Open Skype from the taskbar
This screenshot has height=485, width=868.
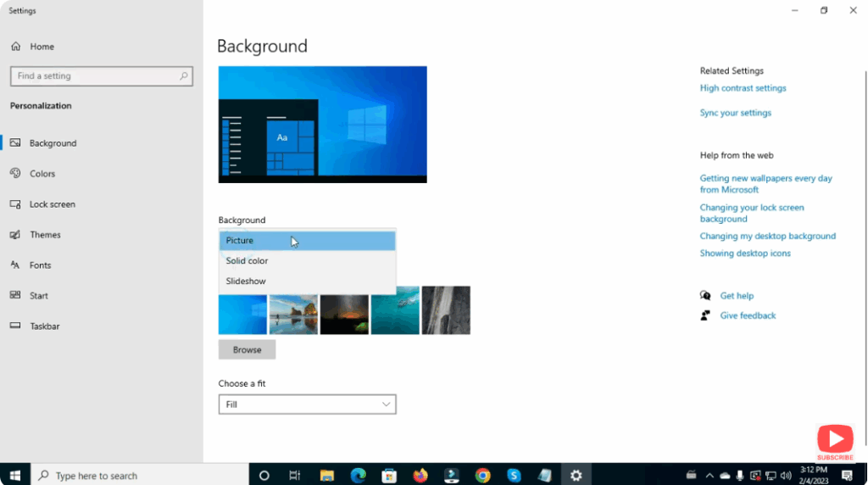coord(514,475)
